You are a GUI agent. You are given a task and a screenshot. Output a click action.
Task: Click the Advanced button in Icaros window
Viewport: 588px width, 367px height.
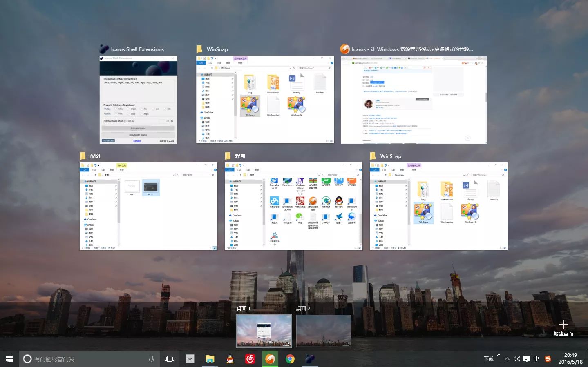(108, 140)
